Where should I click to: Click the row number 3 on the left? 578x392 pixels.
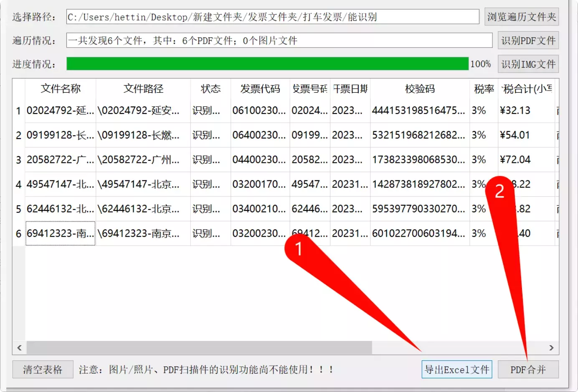tap(18, 159)
